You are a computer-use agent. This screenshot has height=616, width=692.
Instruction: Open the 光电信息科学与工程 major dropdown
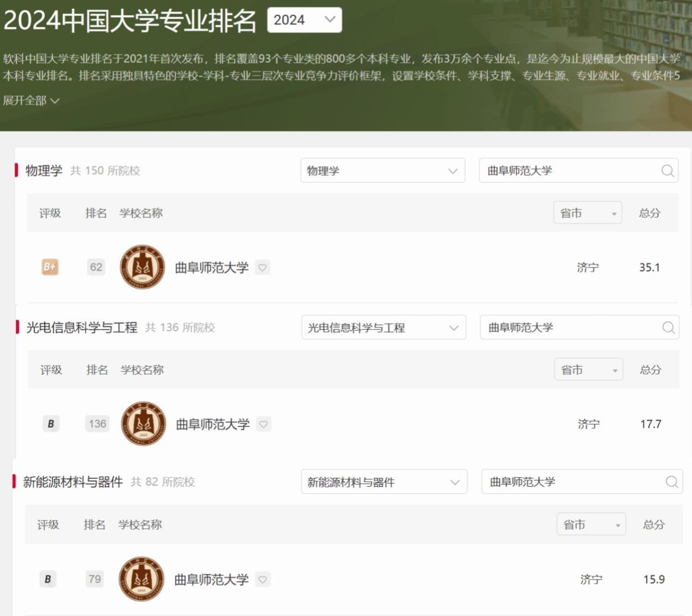tap(383, 327)
